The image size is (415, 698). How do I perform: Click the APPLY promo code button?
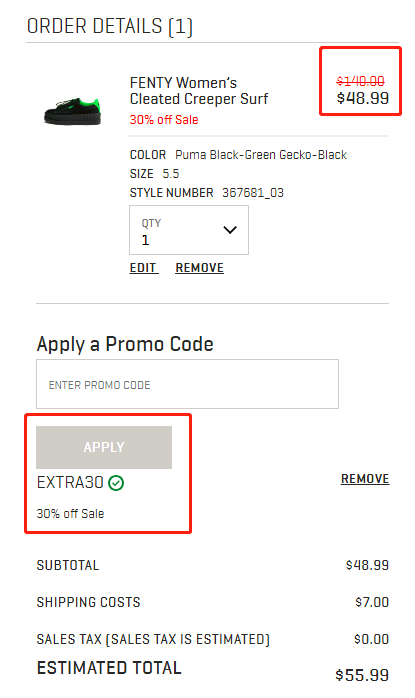[104, 447]
